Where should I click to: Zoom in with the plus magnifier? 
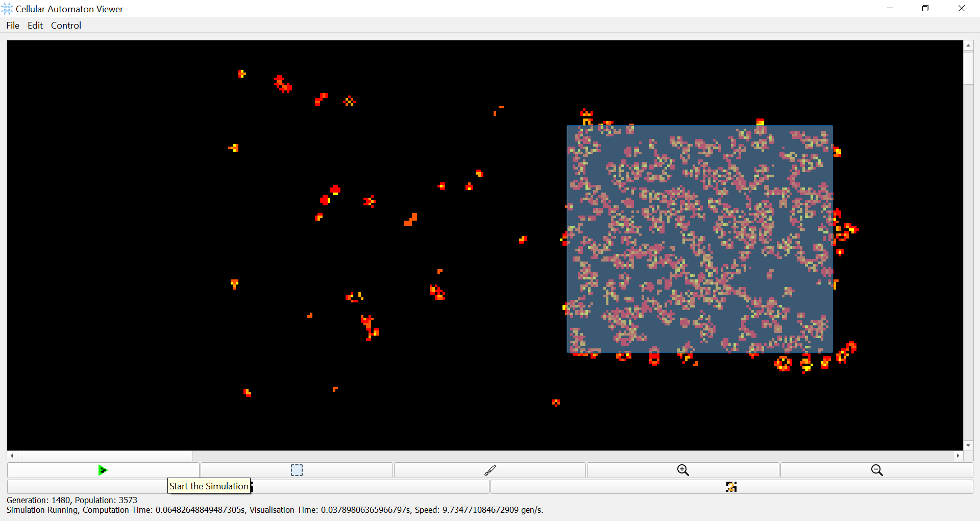[683, 470]
